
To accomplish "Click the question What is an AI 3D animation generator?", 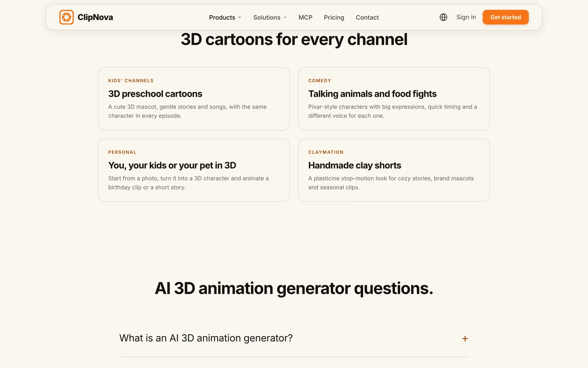I will point(206,338).
